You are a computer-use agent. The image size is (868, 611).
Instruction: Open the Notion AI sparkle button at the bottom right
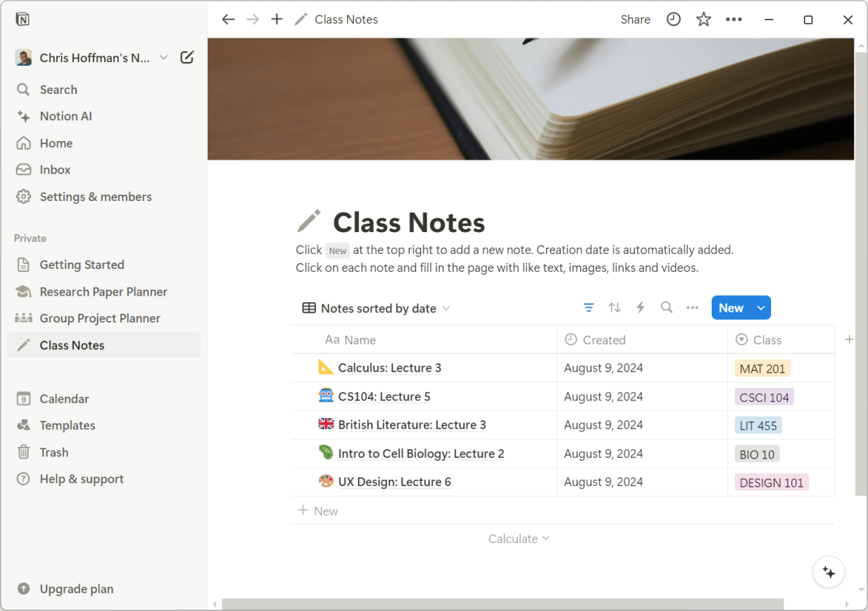[x=829, y=573]
